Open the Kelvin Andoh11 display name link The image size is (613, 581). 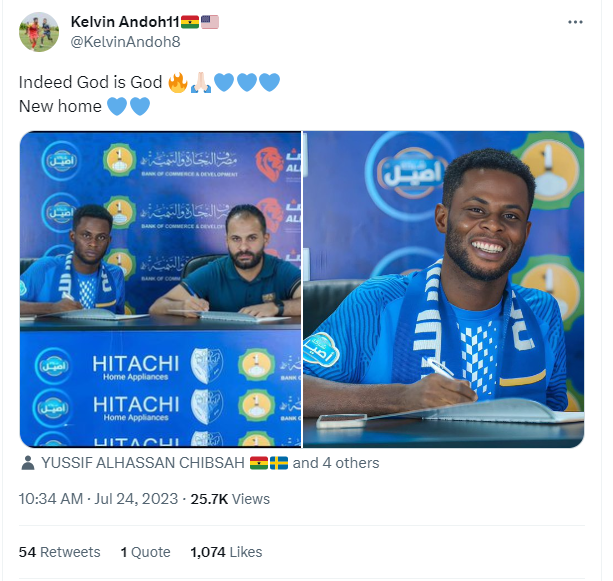click(125, 22)
